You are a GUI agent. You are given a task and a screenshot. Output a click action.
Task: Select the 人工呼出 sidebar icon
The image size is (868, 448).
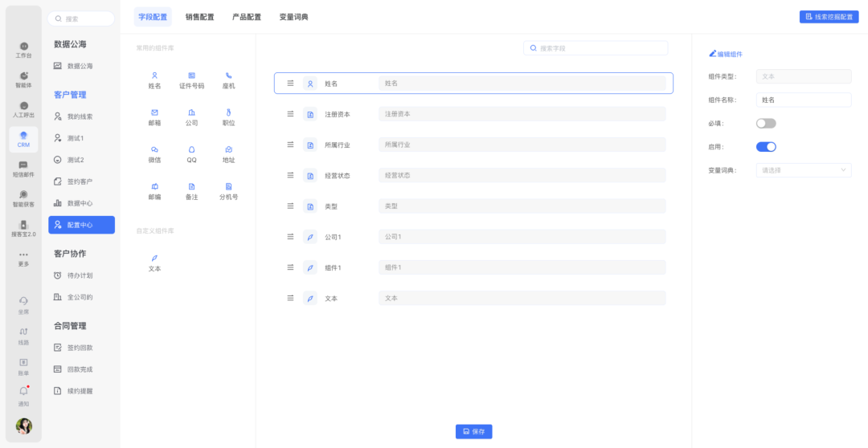(x=23, y=106)
